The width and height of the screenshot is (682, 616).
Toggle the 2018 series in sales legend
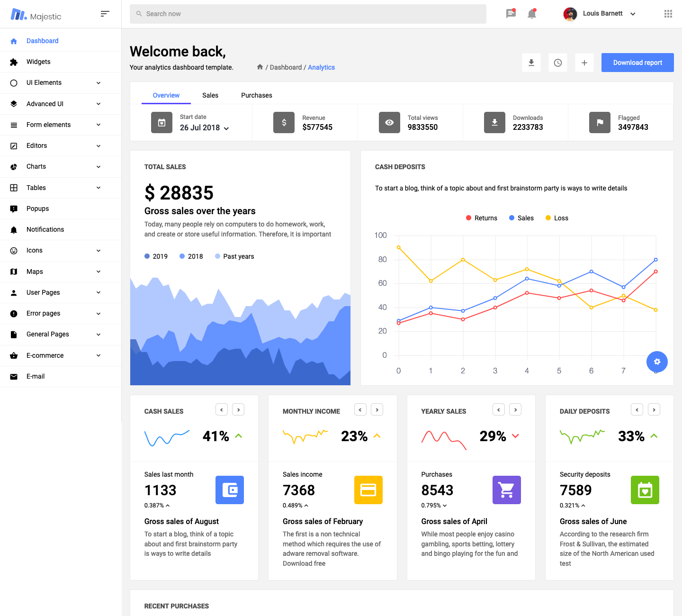click(x=191, y=256)
